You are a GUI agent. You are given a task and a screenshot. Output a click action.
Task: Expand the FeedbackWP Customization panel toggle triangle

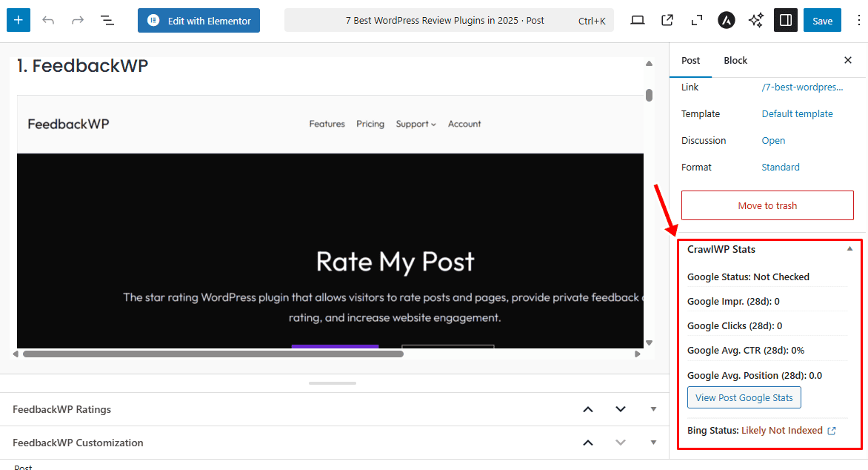[x=653, y=443]
